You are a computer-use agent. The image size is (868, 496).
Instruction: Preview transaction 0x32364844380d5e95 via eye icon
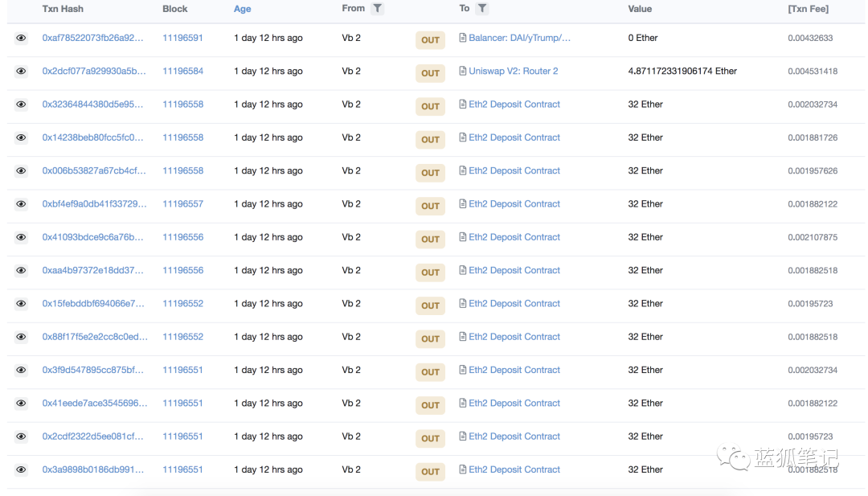pyautogui.click(x=21, y=105)
